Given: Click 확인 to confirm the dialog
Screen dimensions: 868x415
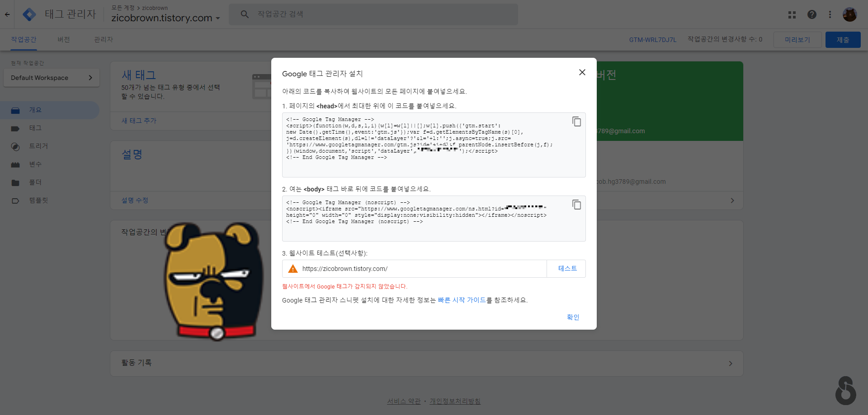Looking at the screenshot, I should (573, 317).
